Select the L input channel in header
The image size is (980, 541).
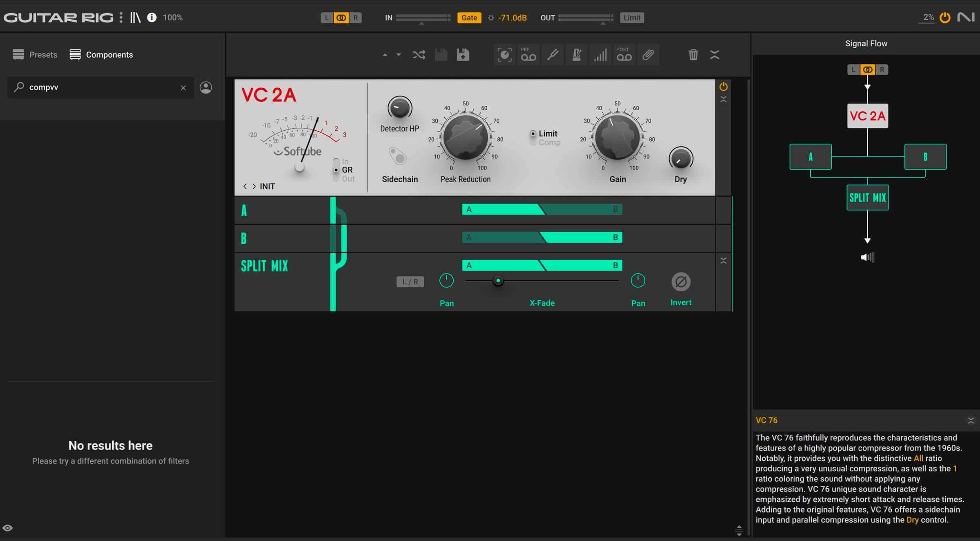pyautogui.click(x=327, y=18)
